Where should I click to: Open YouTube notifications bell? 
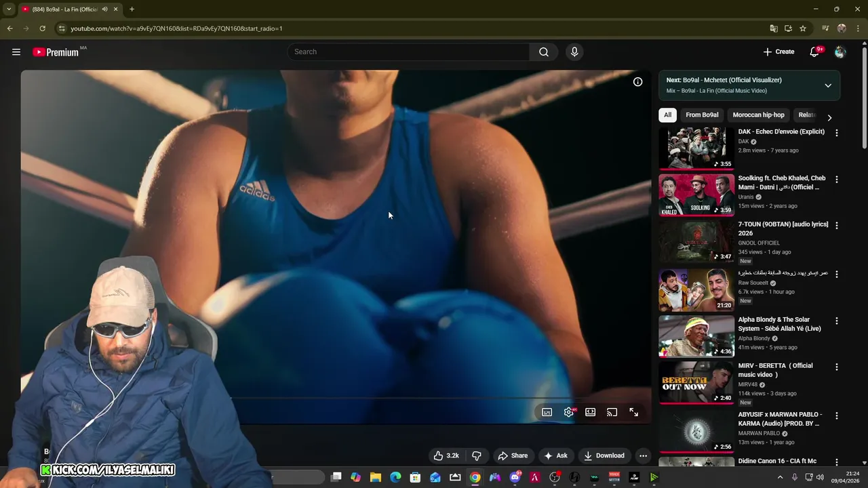point(815,52)
